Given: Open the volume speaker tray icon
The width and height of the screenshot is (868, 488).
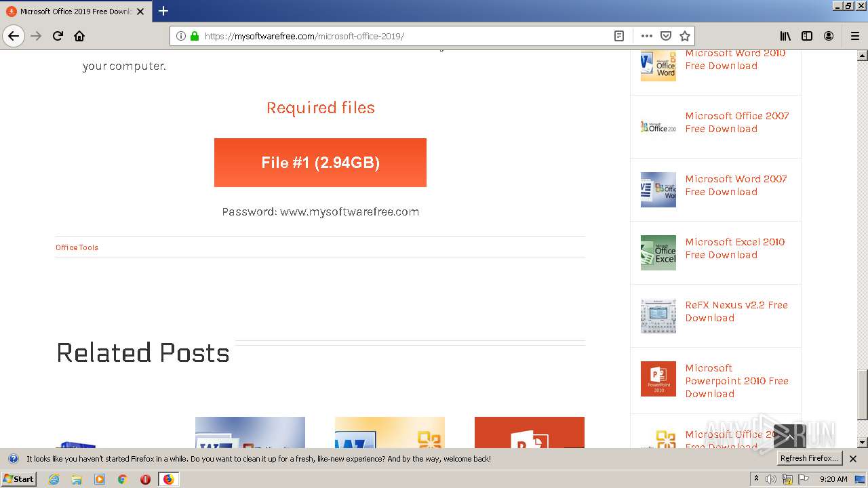Looking at the screenshot, I should [771, 479].
